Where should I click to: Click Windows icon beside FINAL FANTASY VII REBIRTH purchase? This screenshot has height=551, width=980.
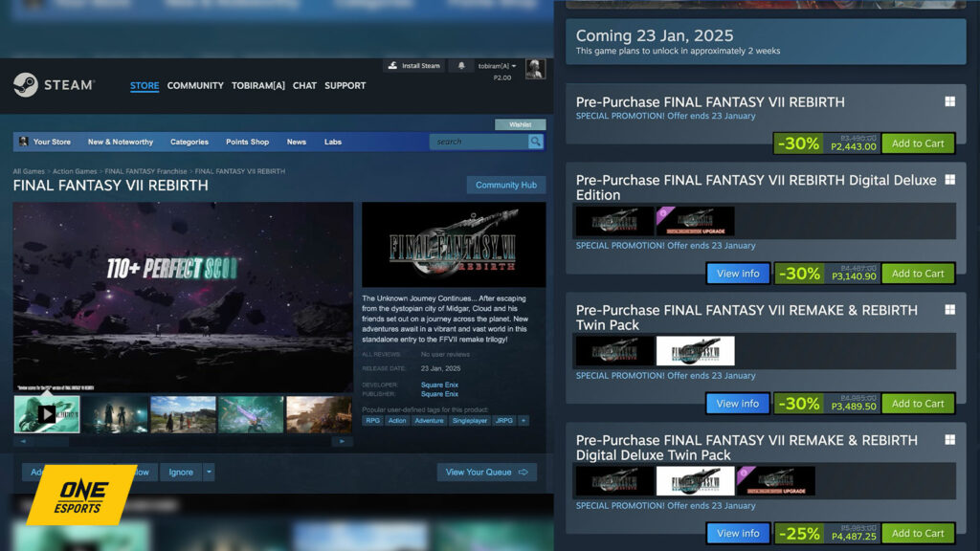(x=950, y=101)
